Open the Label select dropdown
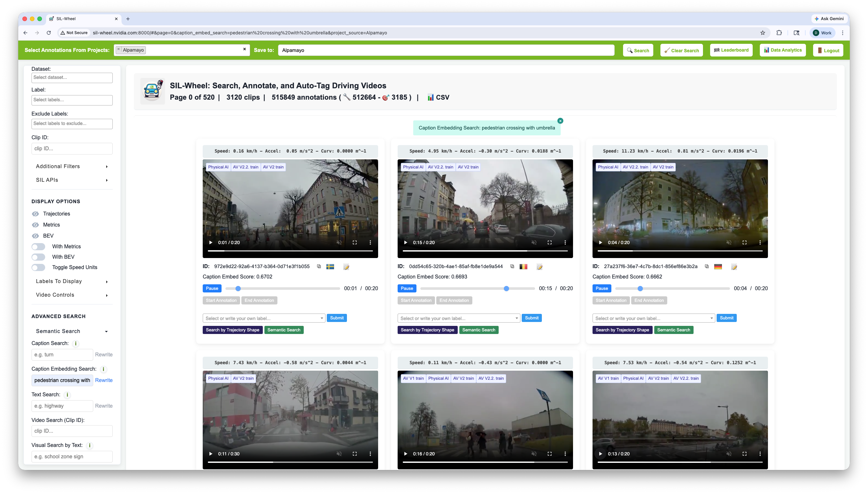The height and width of the screenshot is (494, 868). 72,100
